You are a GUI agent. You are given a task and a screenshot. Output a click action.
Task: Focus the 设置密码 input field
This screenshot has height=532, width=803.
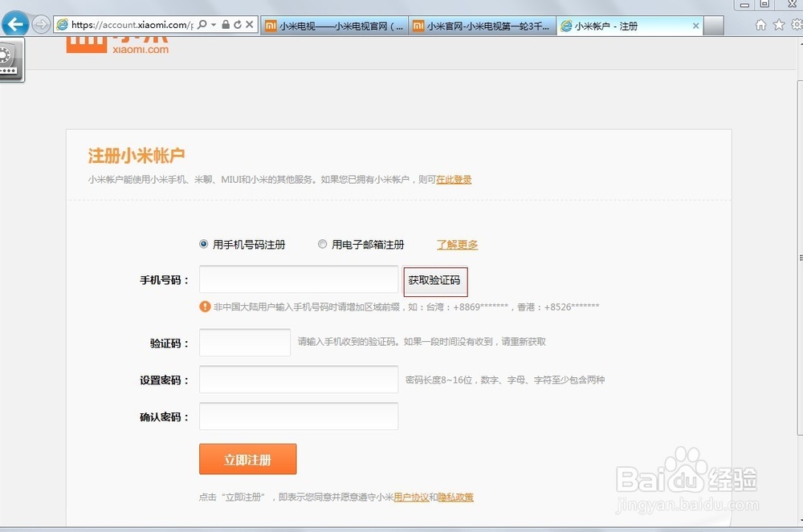[299, 380]
